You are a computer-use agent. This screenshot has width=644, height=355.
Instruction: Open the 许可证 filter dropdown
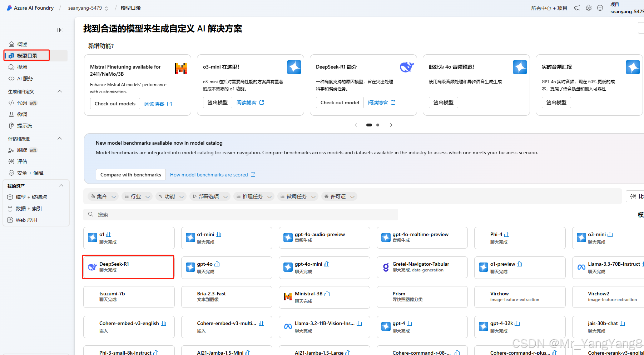click(x=339, y=196)
